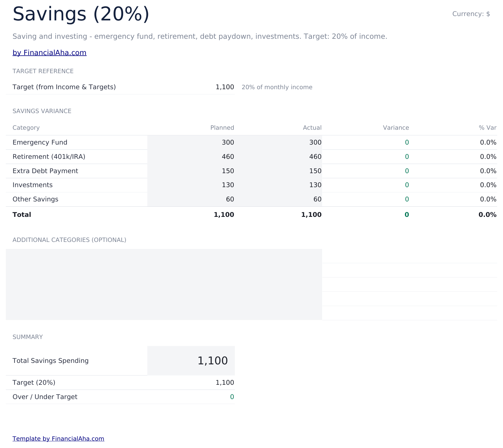Viewport: 503px width, 448px height.
Task: Select the 'Retirement (401k/IRA)' category label
Action: click(x=49, y=157)
